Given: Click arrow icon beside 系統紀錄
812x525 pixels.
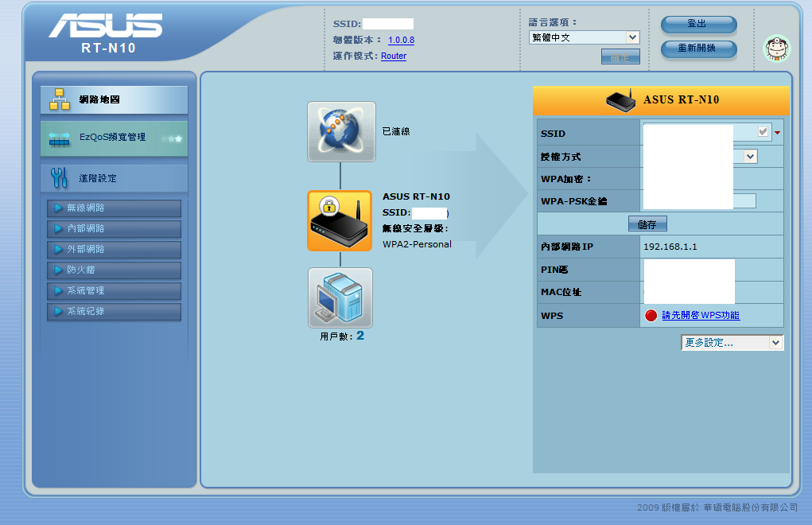Looking at the screenshot, I should 59,312.
